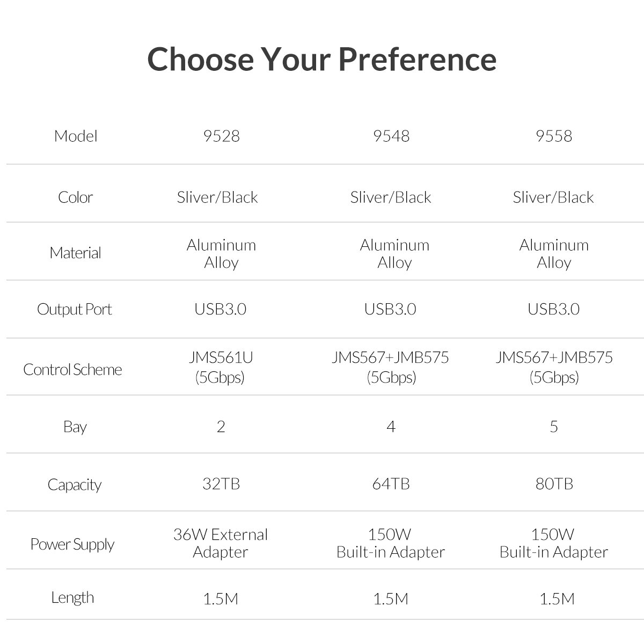Image resolution: width=644 pixels, height=644 pixels.
Task: Click the Length row label
Action: pyautogui.click(x=72, y=597)
